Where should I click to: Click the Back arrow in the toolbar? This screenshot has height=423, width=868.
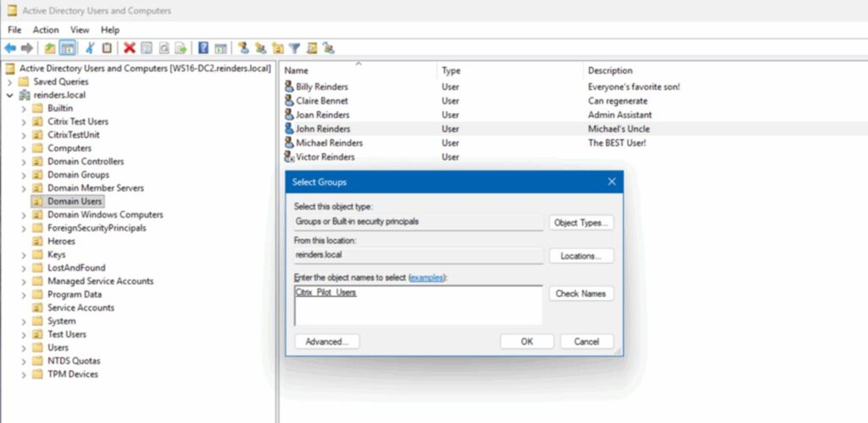[x=10, y=48]
